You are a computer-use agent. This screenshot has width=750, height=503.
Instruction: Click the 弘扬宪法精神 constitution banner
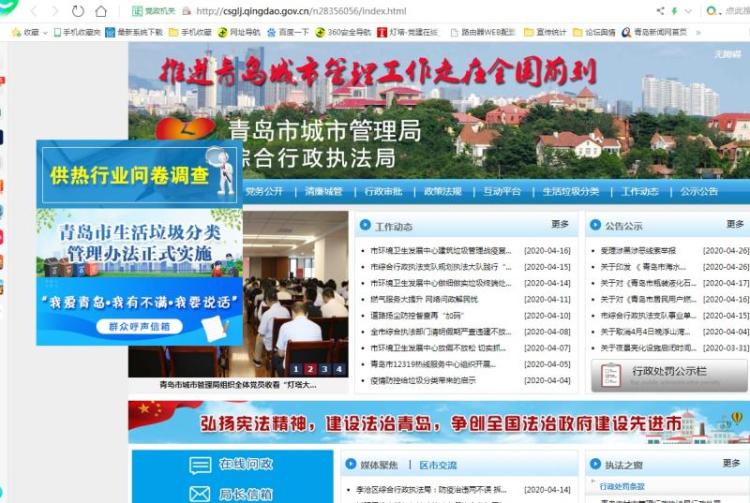(439, 423)
